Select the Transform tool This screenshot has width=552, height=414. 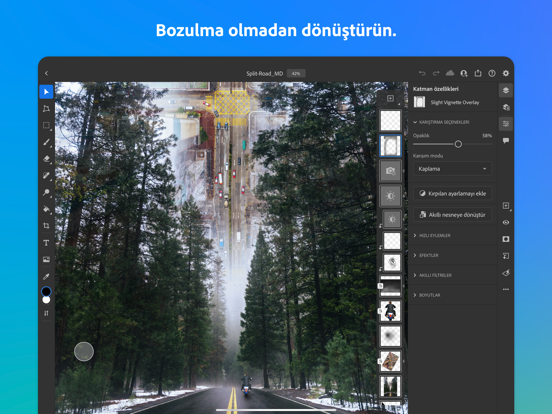(46, 109)
